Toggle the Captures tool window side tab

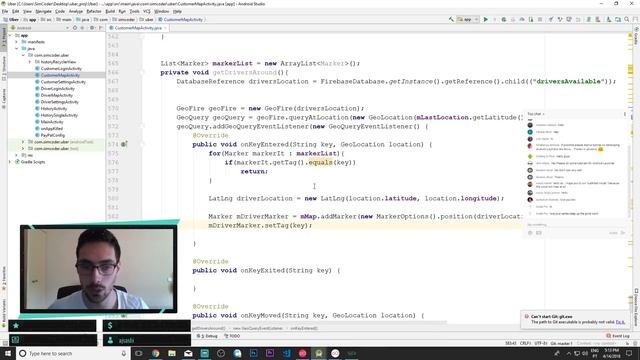pyautogui.click(x=4, y=98)
